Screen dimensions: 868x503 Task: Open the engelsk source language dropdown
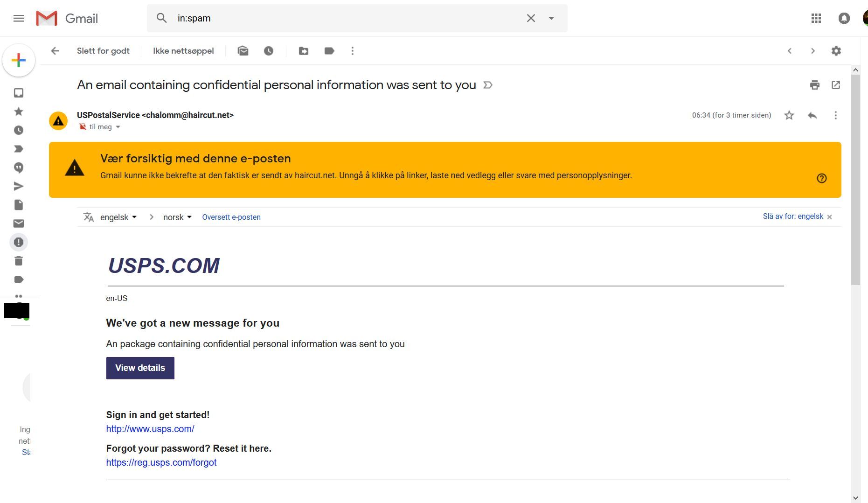118,217
